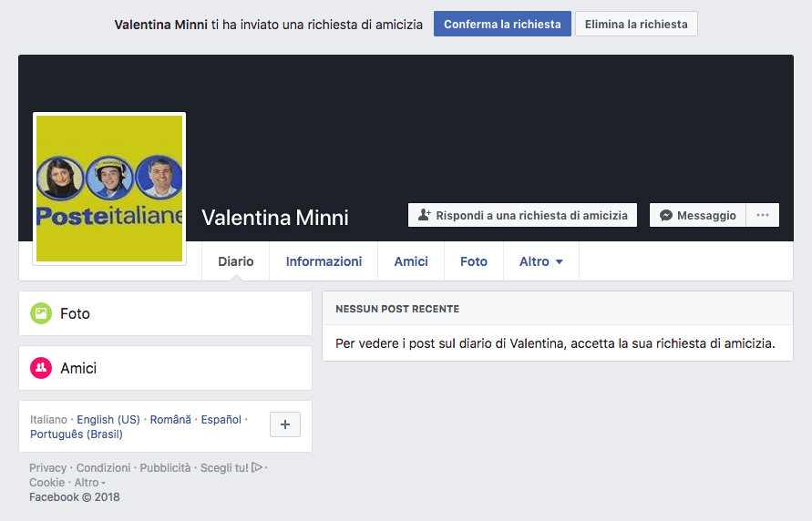Click the pink Amici icon in sidebar
Viewport: 812px width, 521px height.
pos(41,368)
